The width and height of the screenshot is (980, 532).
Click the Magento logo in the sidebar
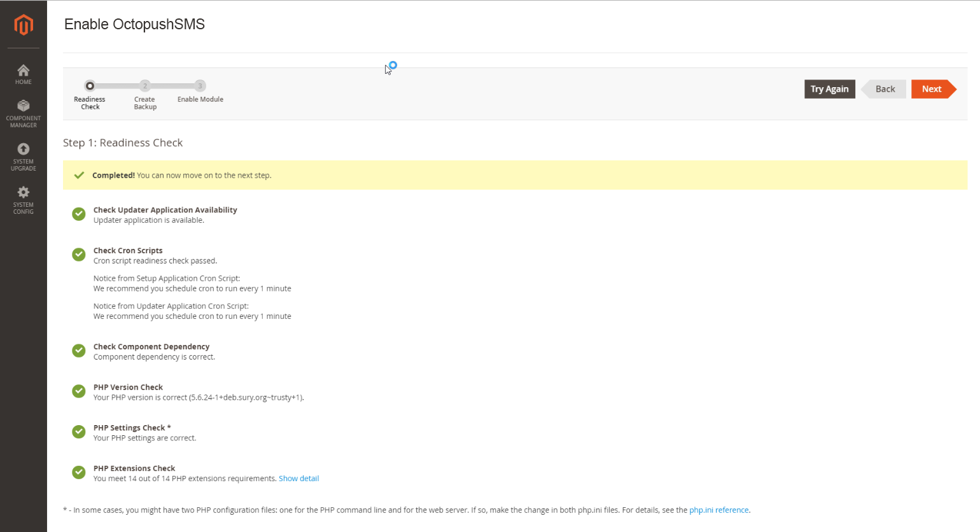tap(24, 25)
